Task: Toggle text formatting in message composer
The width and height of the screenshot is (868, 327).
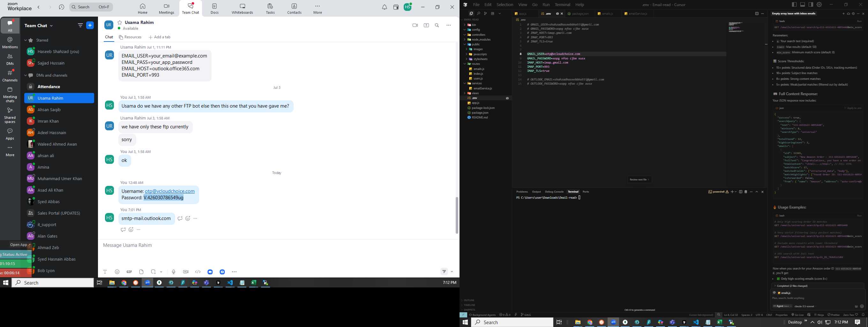Action: point(105,272)
